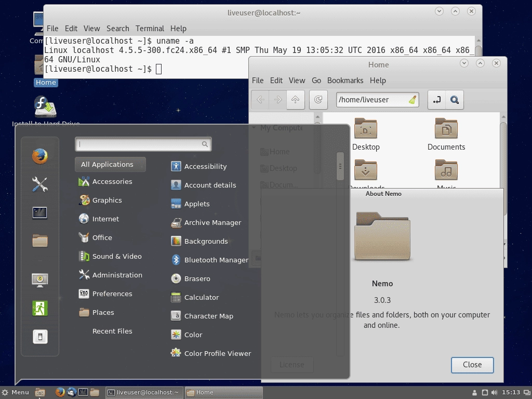Image resolution: width=532 pixels, height=399 pixels.
Task: Click Terminal launcher in the panel
Action: [x=83, y=392]
